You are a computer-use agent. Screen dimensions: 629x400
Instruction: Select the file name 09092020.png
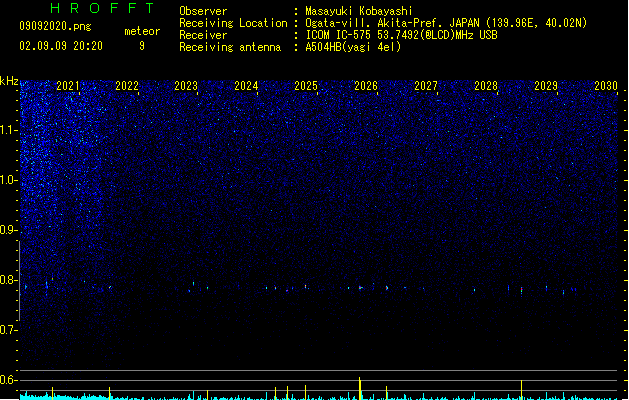click(55, 26)
